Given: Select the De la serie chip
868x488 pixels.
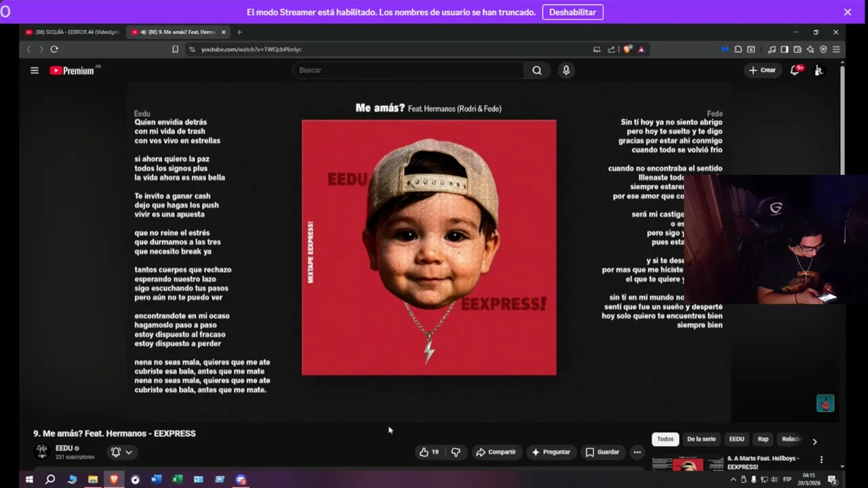Looking at the screenshot, I should coord(701,439).
